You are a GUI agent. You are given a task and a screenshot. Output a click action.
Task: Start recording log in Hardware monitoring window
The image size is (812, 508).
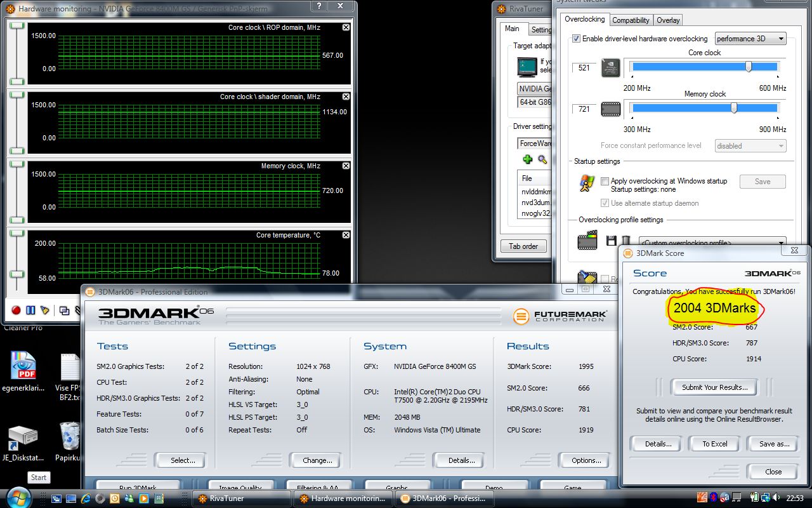16,310
